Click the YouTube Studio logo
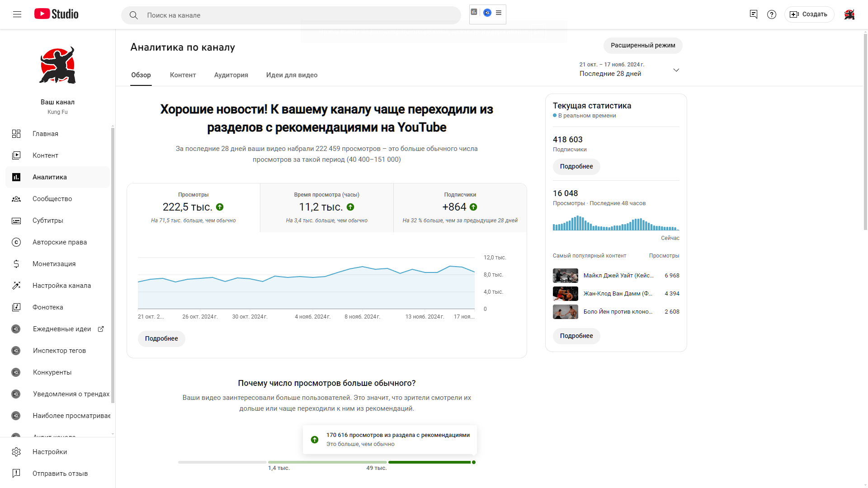 tap(57, 14)
